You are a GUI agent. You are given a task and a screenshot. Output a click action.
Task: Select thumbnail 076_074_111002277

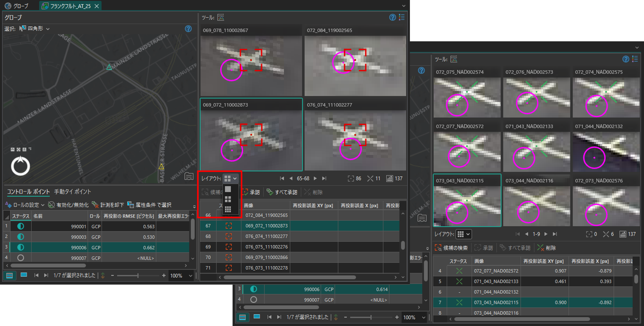pyautogui.click(x=355, y=135)
